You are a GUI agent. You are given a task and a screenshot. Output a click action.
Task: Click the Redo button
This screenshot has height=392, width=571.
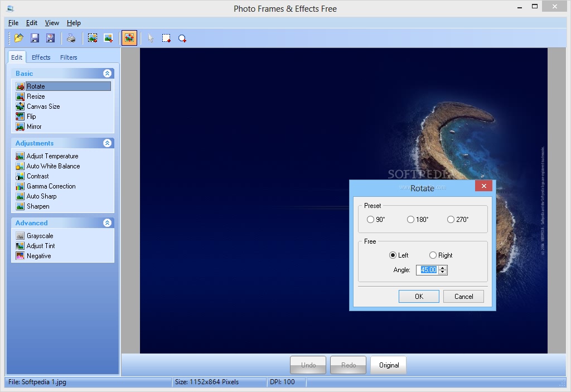349,365
